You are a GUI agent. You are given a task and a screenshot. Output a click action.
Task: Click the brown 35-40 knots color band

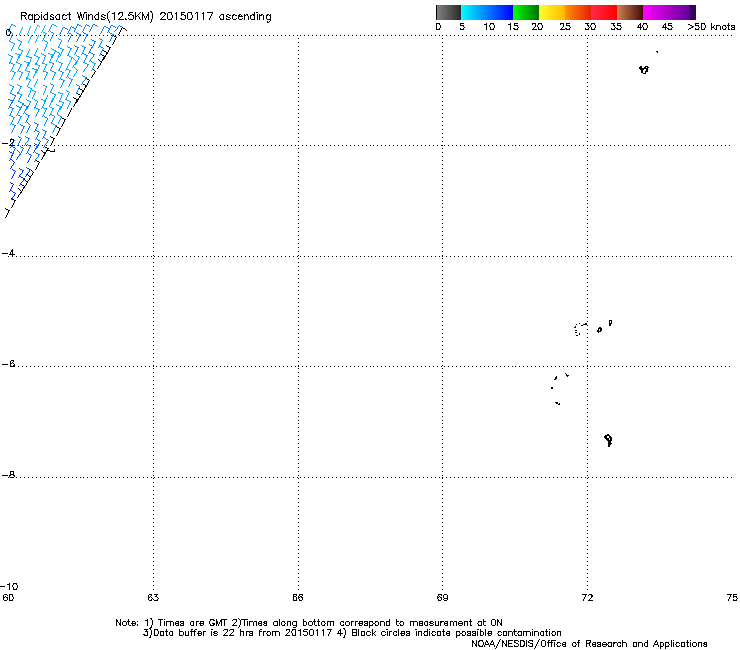(630, 12)
